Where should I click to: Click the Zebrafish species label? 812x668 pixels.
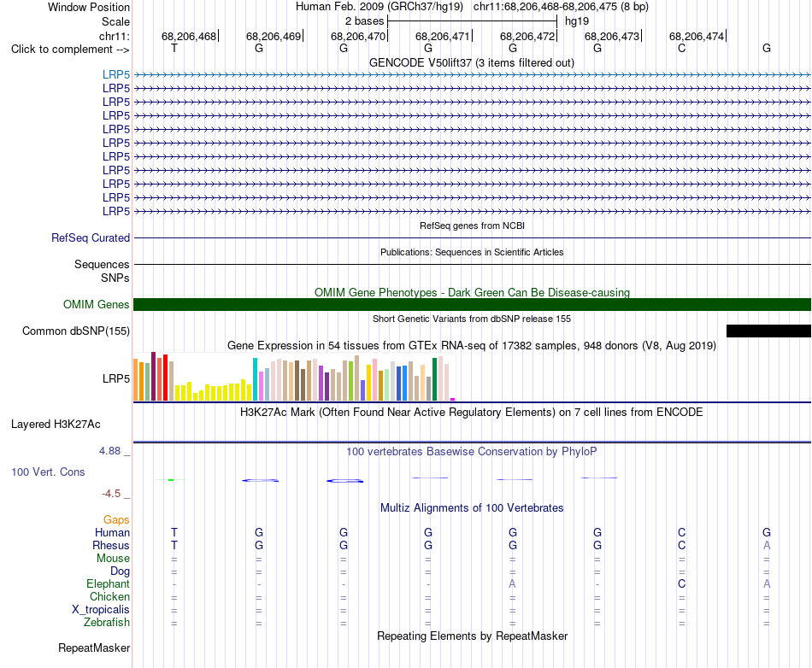point(107,622)
